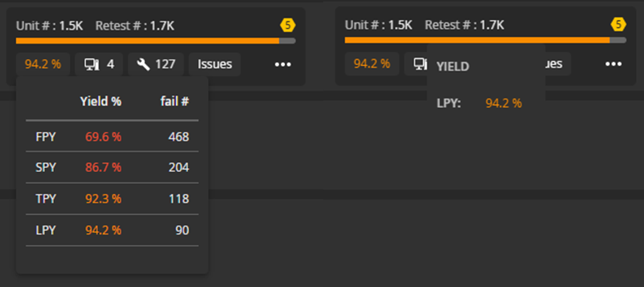Select the FPY row at 69.6 %
Viewport: 644px width, 287px height.
[x=112, y=137]
